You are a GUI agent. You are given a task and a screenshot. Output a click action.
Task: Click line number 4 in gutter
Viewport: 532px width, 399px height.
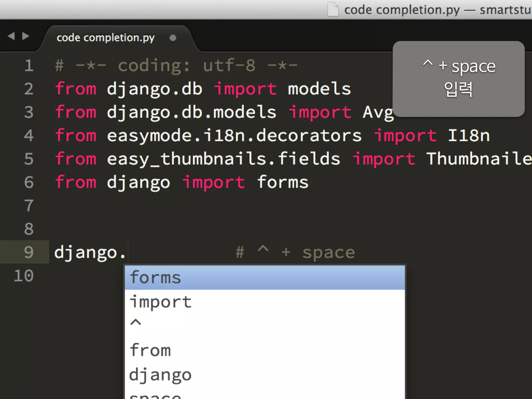click(29, 136)
